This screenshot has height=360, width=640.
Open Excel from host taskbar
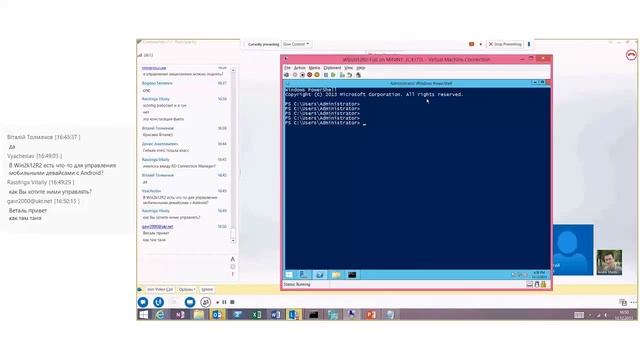pyautogui.click(x=256, y=314)
